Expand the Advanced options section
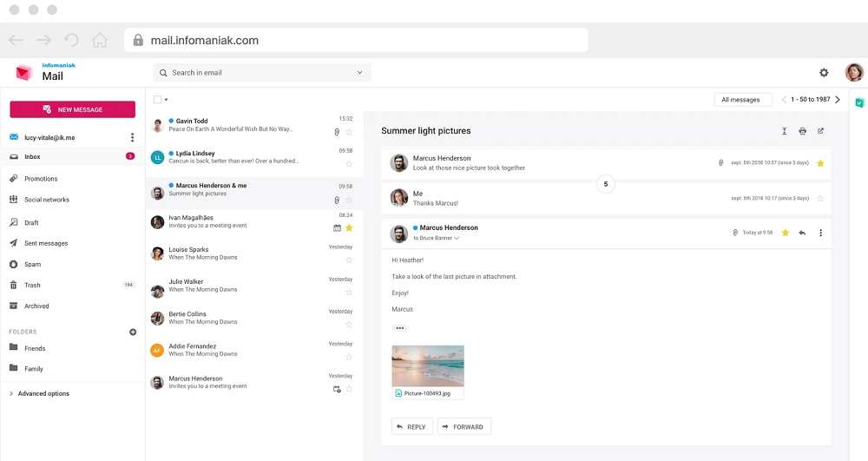The width and height of the screenshot is (868, 461). coord(43,393)
